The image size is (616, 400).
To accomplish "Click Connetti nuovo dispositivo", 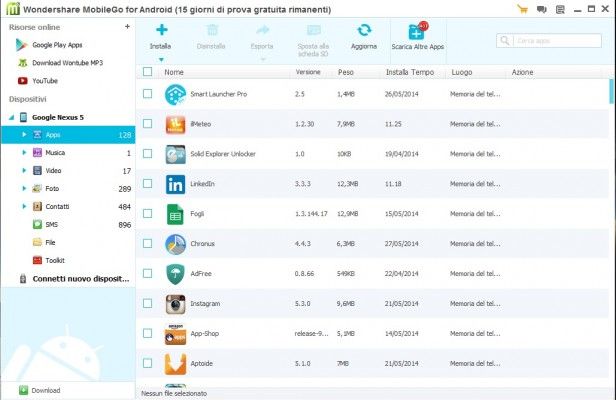I will (x=74, y=279).
